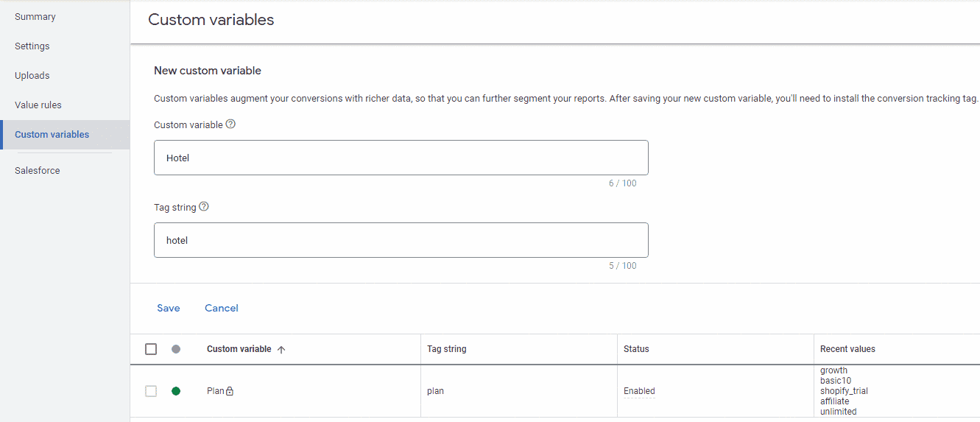
Task: Focus the Custom variable field containing Hotel
Action: click(401, 158)
